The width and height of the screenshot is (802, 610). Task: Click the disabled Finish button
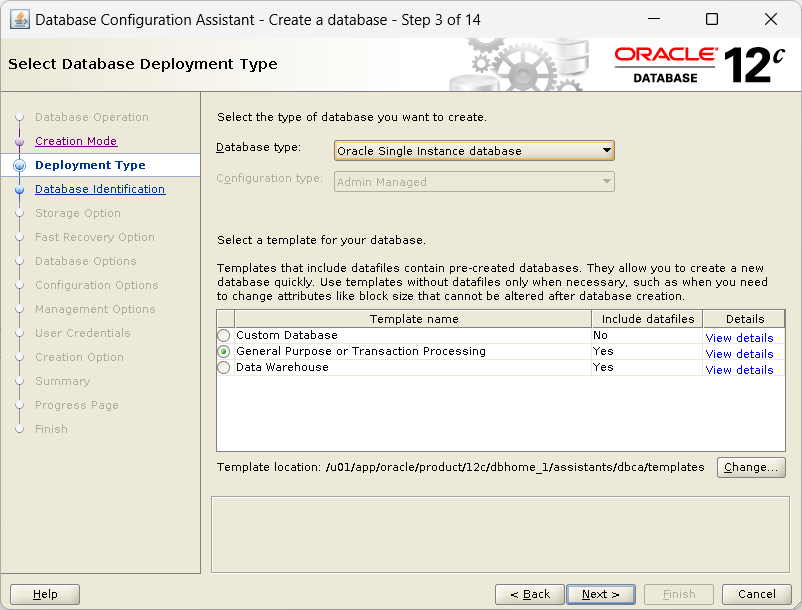(679, 594)
